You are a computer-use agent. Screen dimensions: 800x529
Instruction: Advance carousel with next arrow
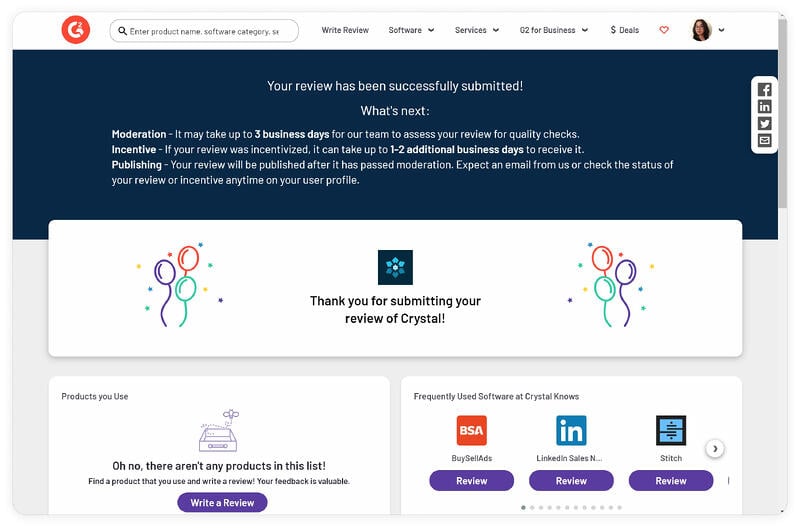[x=714, y=449]
